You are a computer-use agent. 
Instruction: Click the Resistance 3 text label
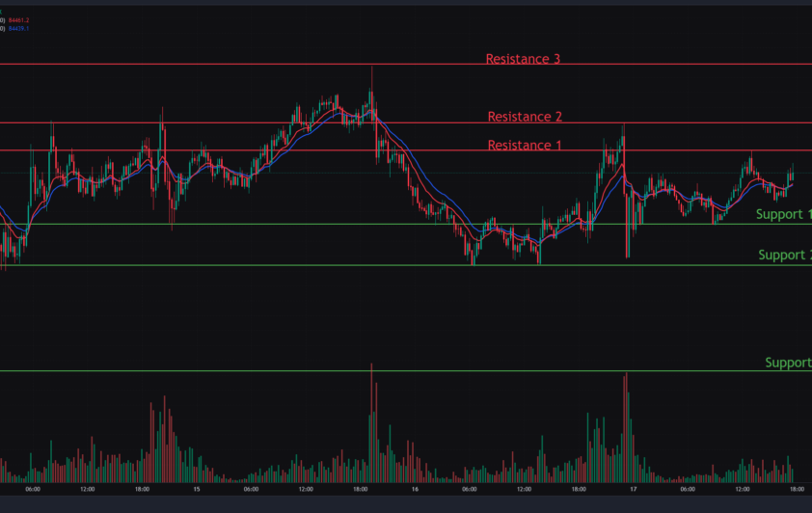click(523, 59)
